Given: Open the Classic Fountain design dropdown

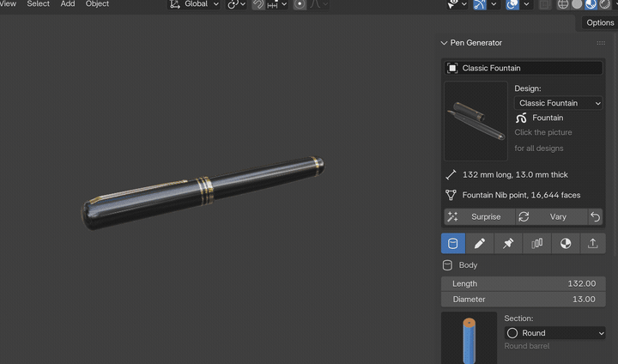Looking at the screenshot, I should tap(558, 103).
